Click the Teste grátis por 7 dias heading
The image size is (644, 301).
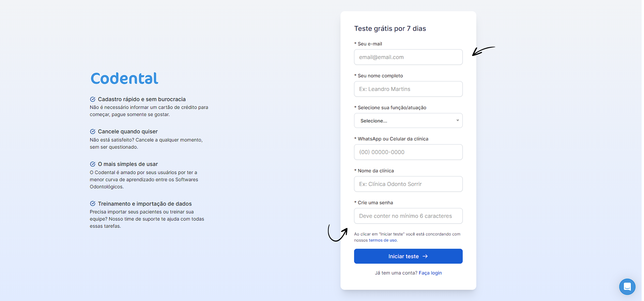pyautogui.click(x=390, y=29)
